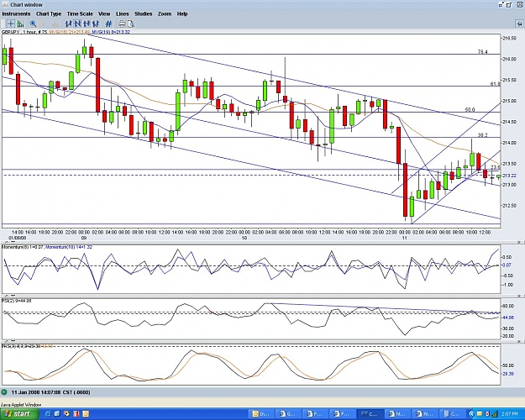Launch Internet Explorer from quick launch
The height and width of the screenshot is (420, 525).
click(x=48, y=414)
